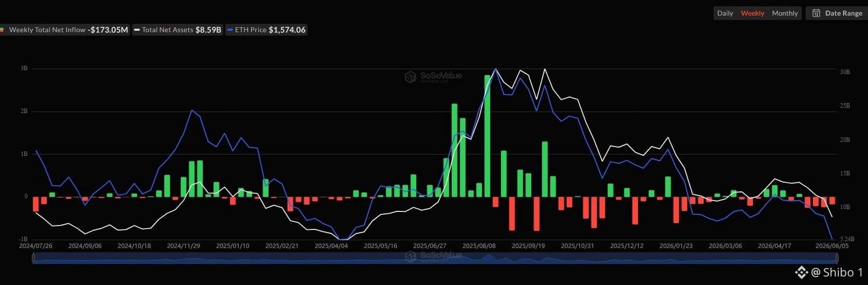
Task: Click the calendar icon beside Date Range
Action: [816, 13]
